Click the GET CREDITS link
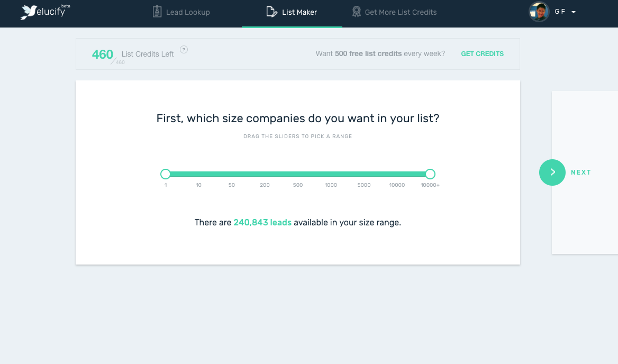 [x=482, y=54]
